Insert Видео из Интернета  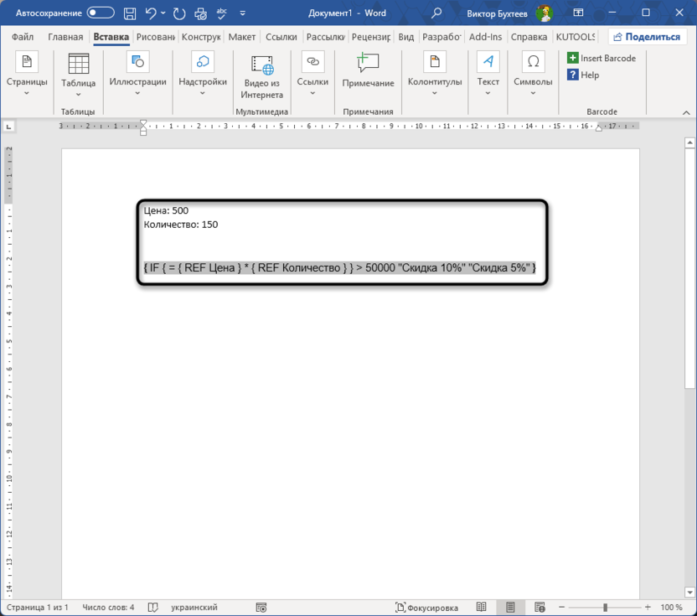(x=262, y=75)
